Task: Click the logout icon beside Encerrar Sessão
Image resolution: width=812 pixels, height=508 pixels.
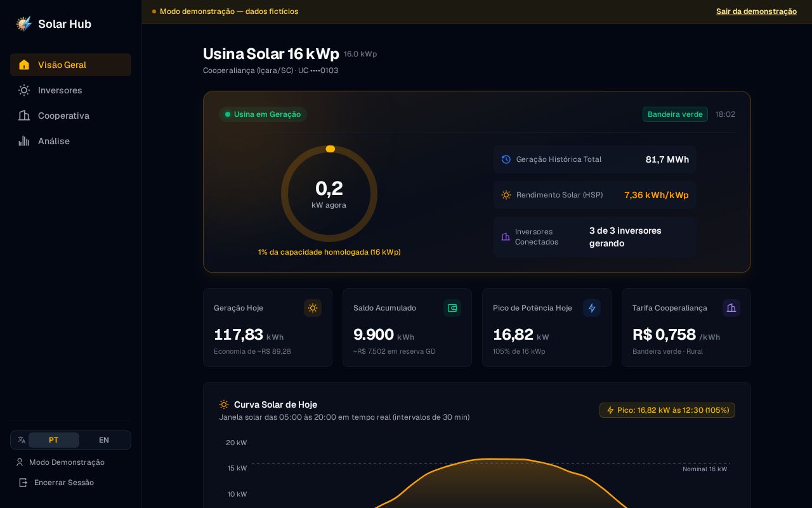Action: [23, 483]
